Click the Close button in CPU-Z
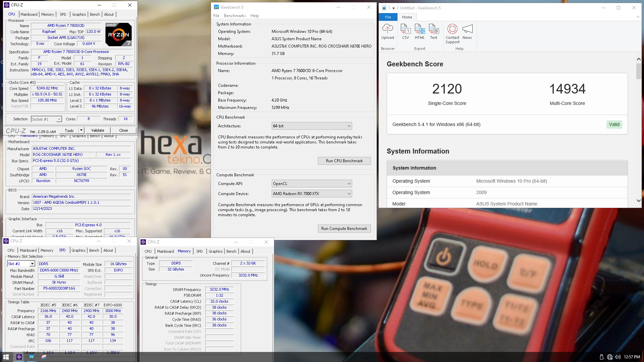644x362 pixels. 123,130
